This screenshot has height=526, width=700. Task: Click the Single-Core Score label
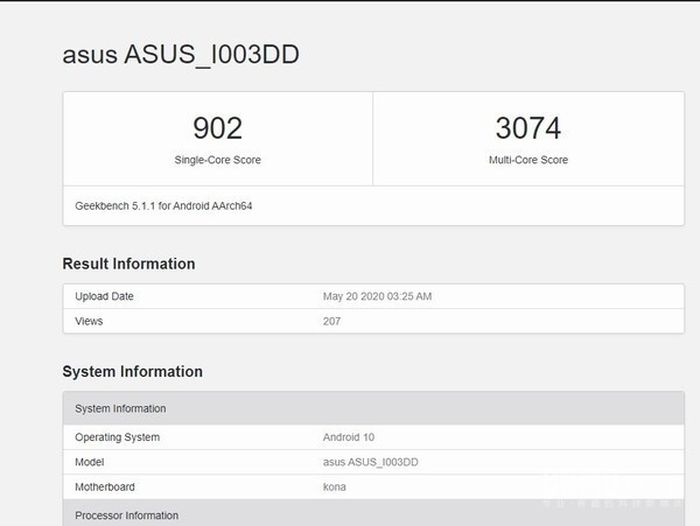pos(217,160)
